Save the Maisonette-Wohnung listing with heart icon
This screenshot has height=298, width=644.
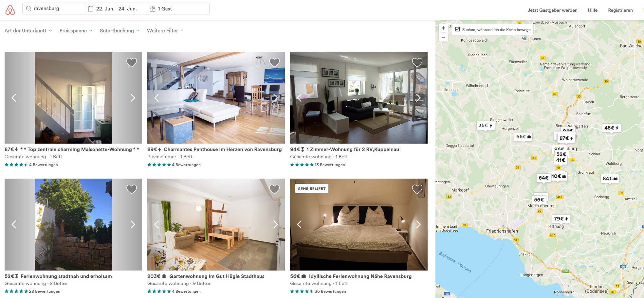[132, 62]
